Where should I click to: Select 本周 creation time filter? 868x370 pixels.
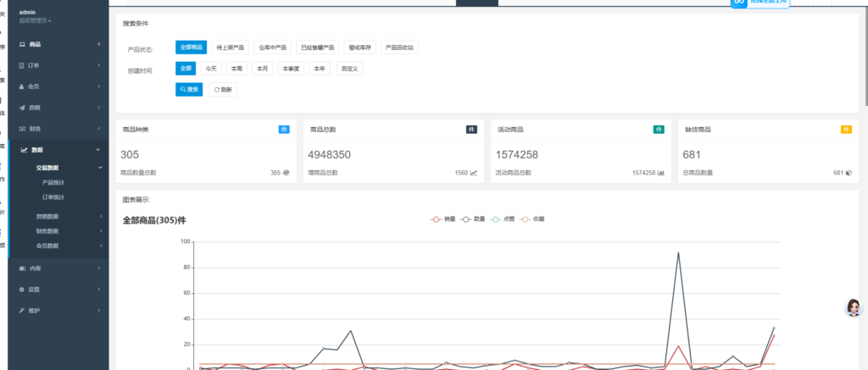coord(237,69)
